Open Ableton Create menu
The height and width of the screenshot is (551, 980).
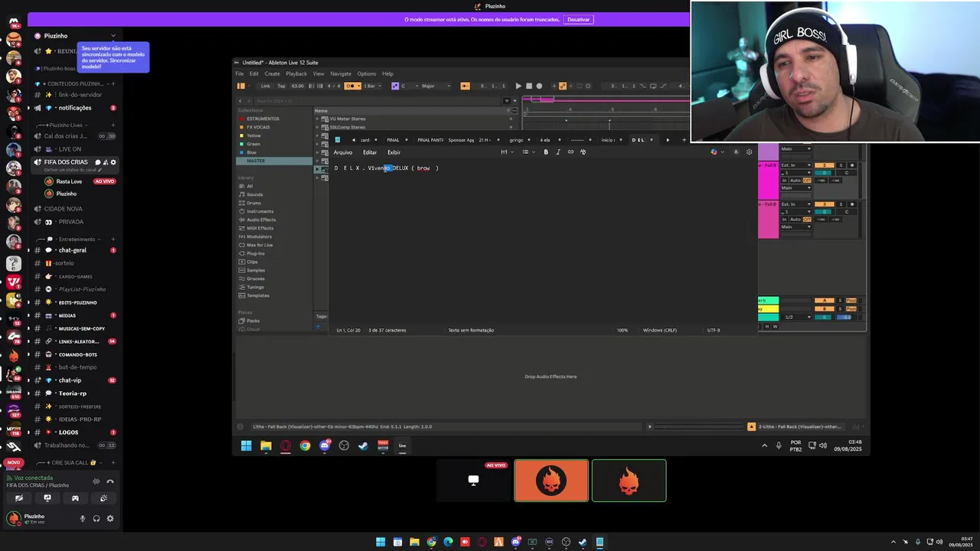click(x=272, y=74)
